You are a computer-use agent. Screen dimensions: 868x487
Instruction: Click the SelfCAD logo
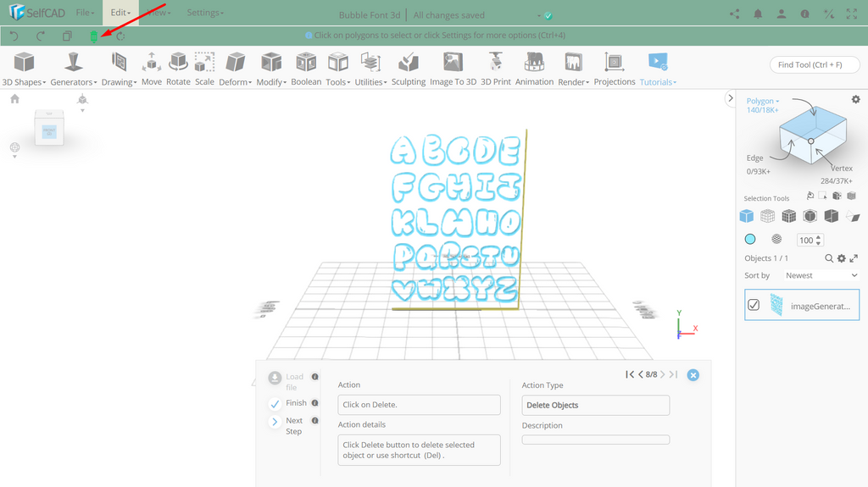point(37,12)
